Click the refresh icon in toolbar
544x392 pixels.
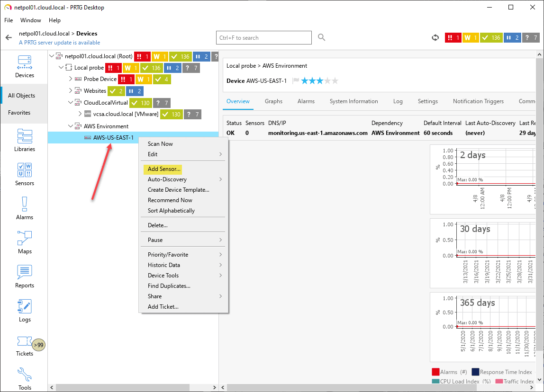coord(435,37)
